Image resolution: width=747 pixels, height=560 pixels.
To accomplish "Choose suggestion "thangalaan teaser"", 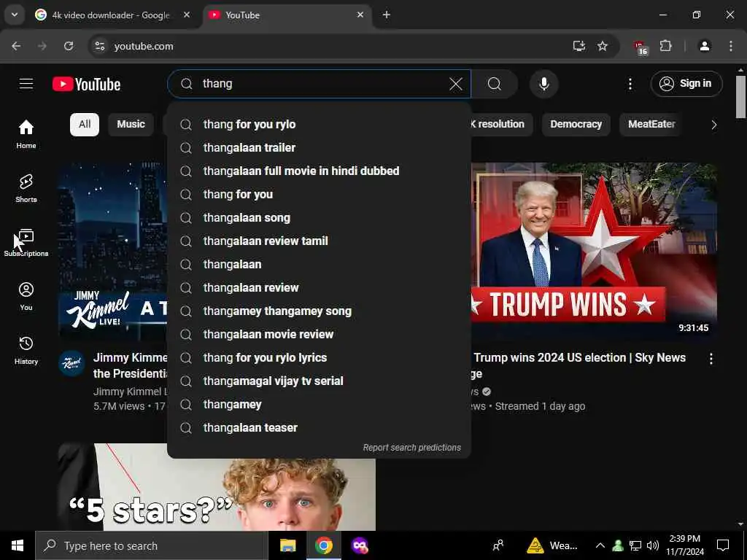I will [320, 427].
